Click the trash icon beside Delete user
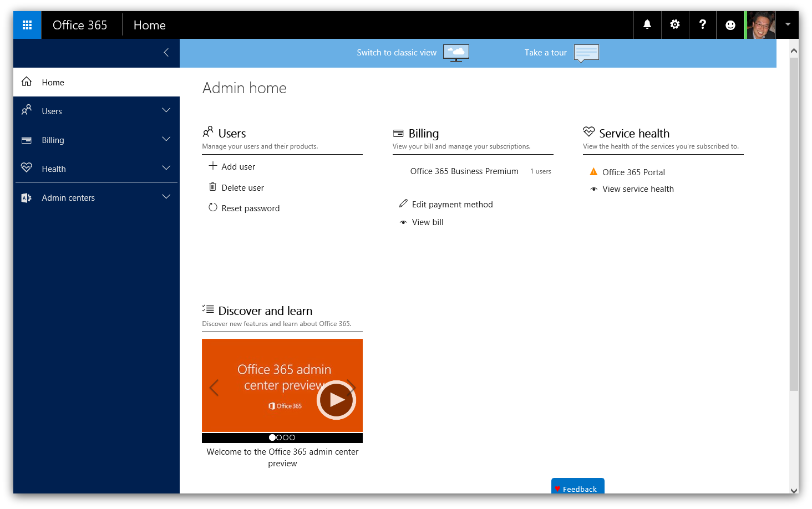This screenshot has width=812, height=509. coord(212,187)
